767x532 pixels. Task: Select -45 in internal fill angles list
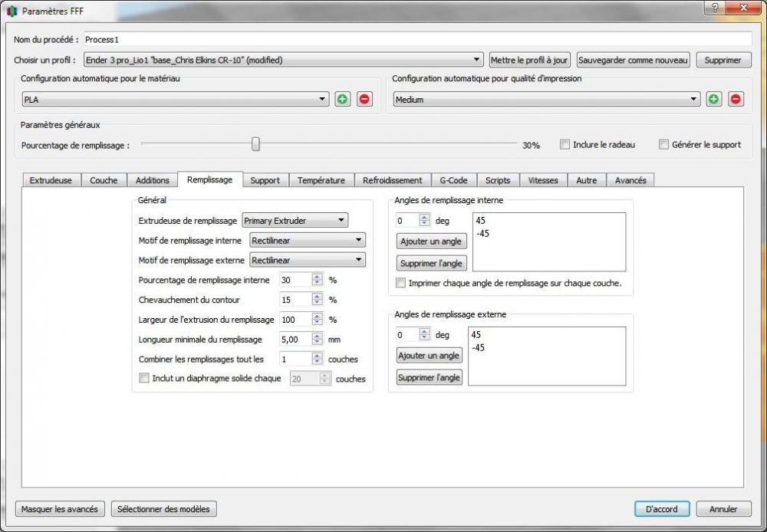(482, 234)
